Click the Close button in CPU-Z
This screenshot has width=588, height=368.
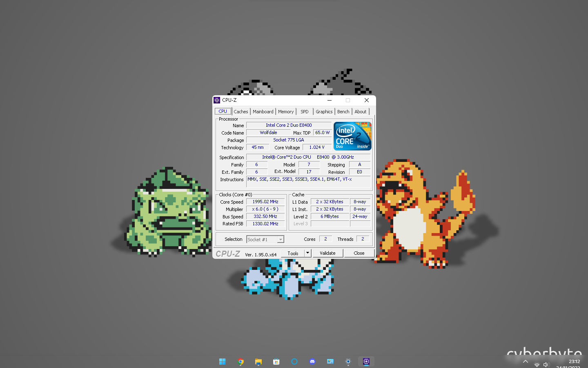(359, 254)
